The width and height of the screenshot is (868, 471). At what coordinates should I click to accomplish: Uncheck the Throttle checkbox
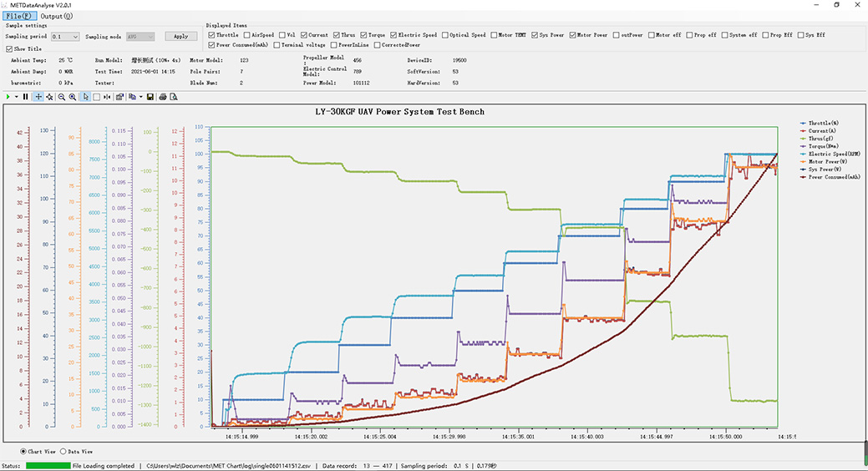[x=211, y=35]
